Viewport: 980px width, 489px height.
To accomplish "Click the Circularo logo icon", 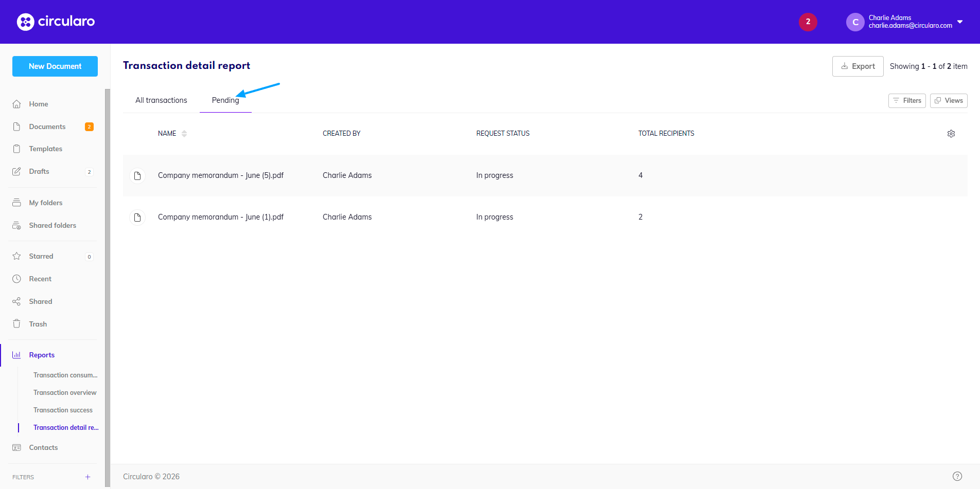I will coord(25,22).
